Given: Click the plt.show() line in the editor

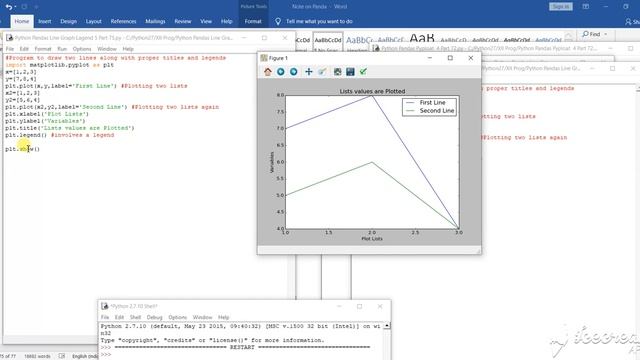Looking at the screenshot, I should 22,149.
